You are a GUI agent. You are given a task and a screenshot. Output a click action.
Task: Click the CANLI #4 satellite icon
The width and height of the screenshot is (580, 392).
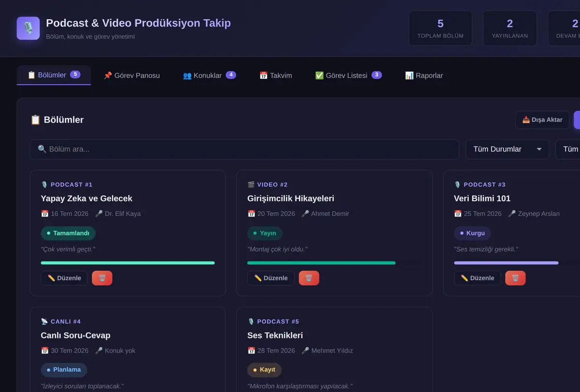click(x=44, y=321)
